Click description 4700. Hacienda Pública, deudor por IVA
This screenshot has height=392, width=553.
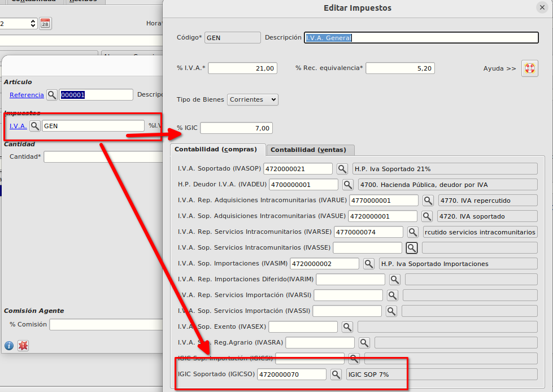448,184
